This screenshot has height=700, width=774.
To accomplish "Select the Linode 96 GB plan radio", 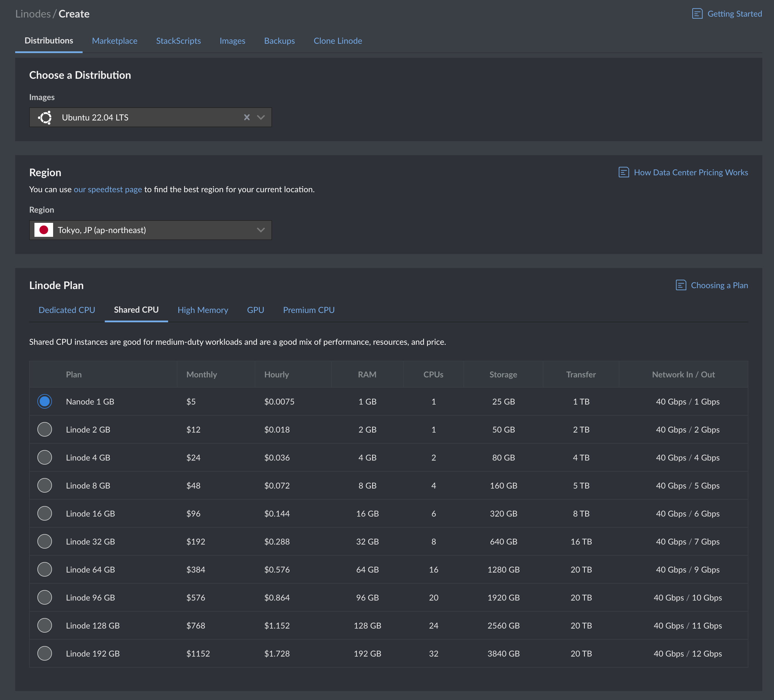I will coord(45,598).
